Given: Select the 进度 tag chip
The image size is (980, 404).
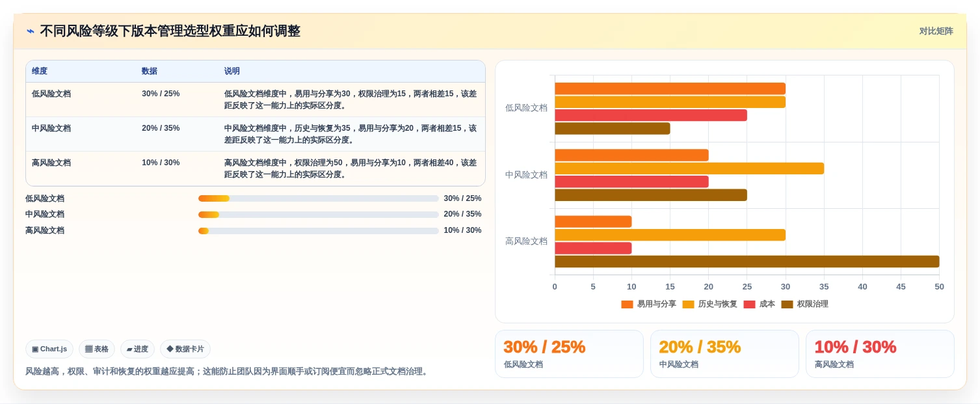Looking at the screenshot, I should tap(137, 349).
